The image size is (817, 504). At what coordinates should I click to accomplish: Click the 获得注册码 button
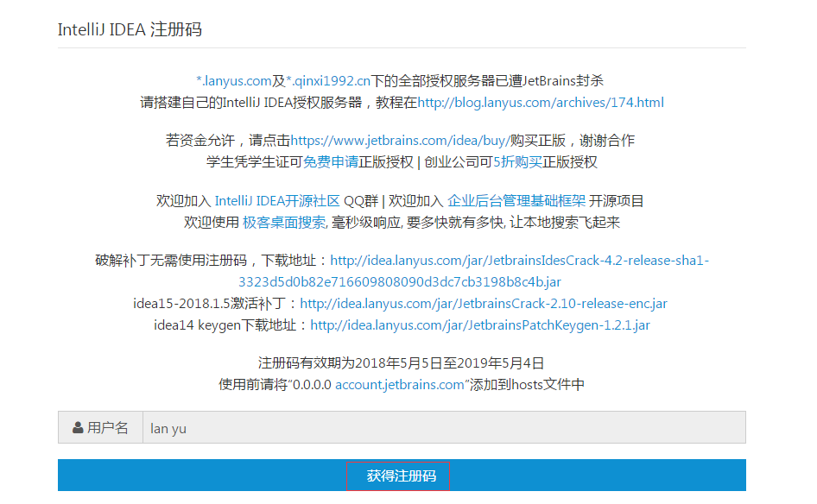coord(402,476)
